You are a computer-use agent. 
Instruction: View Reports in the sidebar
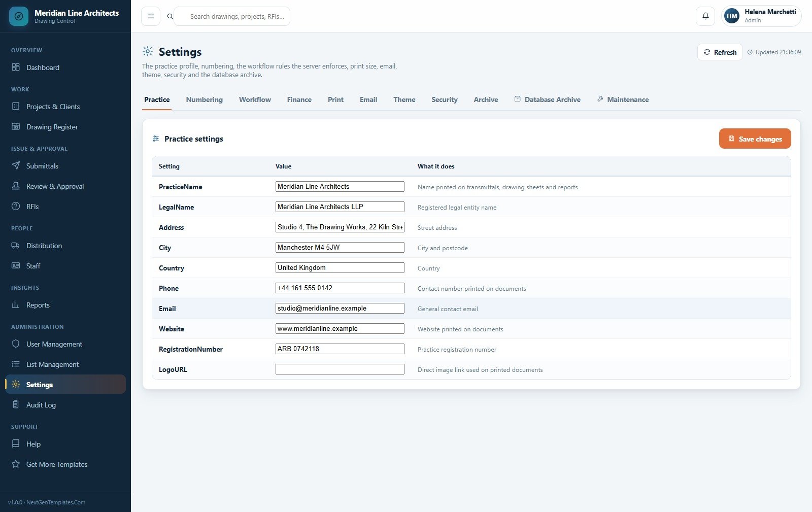65,305
